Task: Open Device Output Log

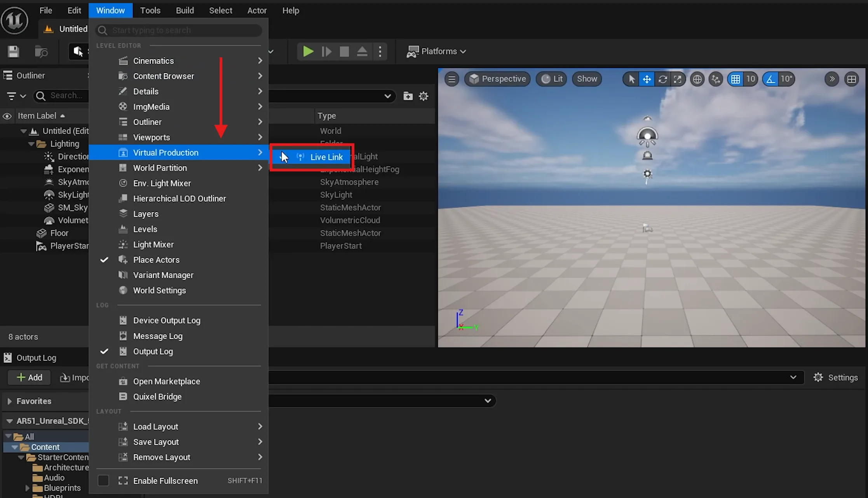Action: (179, 320)
